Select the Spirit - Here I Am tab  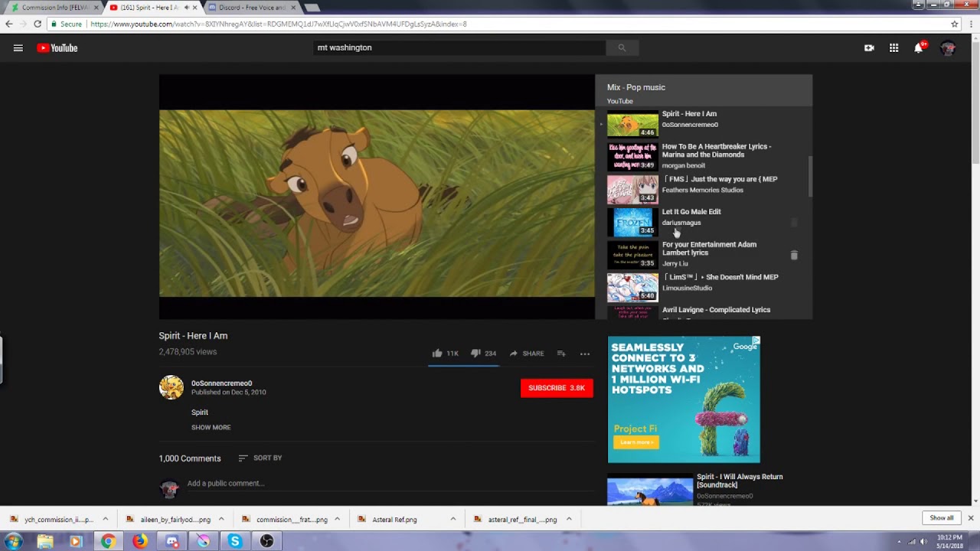pos(151,8)
